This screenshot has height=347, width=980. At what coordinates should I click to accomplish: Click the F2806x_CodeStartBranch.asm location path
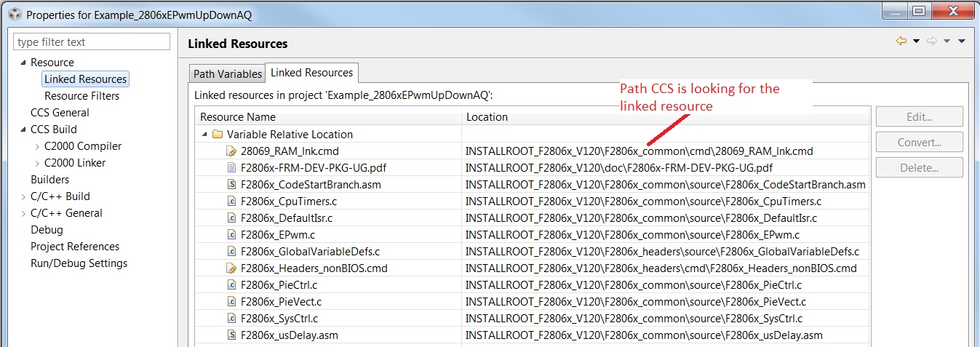[666, 185]
